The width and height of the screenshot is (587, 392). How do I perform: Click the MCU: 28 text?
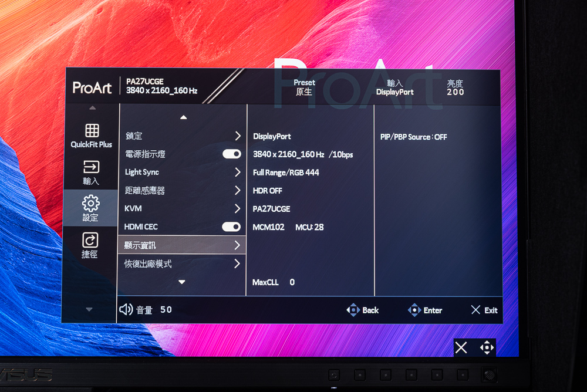click(309, 227)
